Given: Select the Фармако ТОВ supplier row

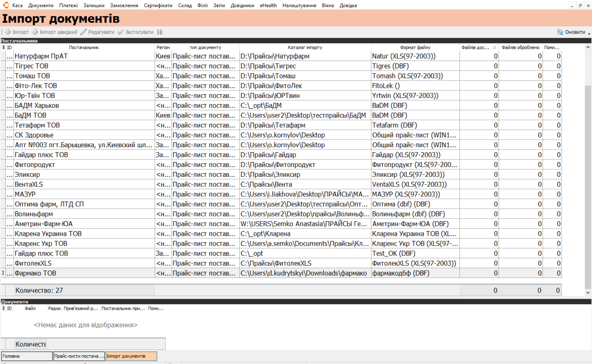Looking at the screenshot, I should [35, 273].
